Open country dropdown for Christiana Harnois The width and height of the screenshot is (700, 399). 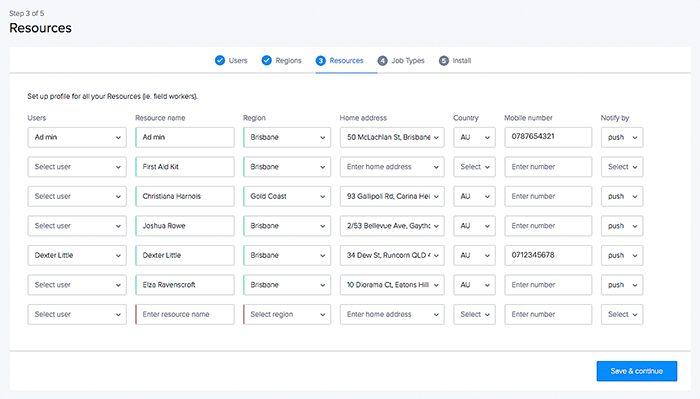tap(474, 196)
